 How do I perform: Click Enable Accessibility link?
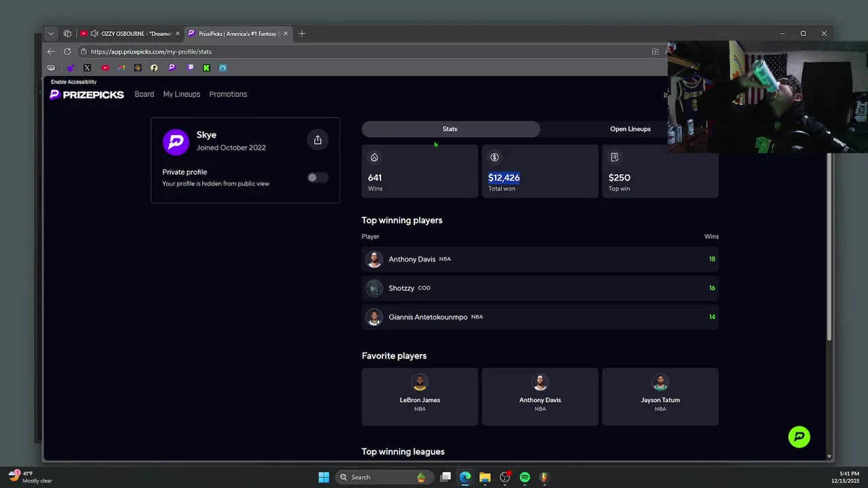74,82
